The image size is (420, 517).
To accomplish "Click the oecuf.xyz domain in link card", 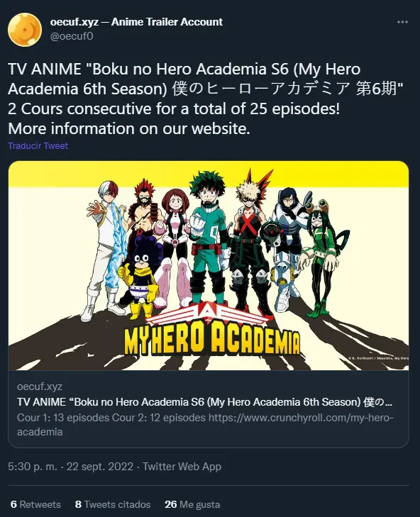I will [x=40, y=387].
